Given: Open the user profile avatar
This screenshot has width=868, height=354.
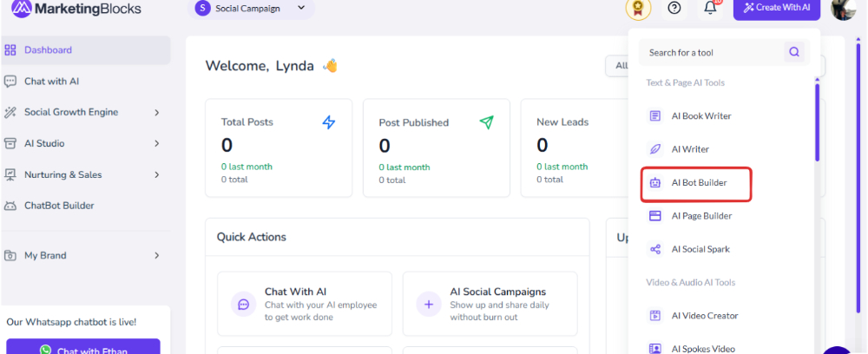Looking at the screenshot, I should [844, 9].
